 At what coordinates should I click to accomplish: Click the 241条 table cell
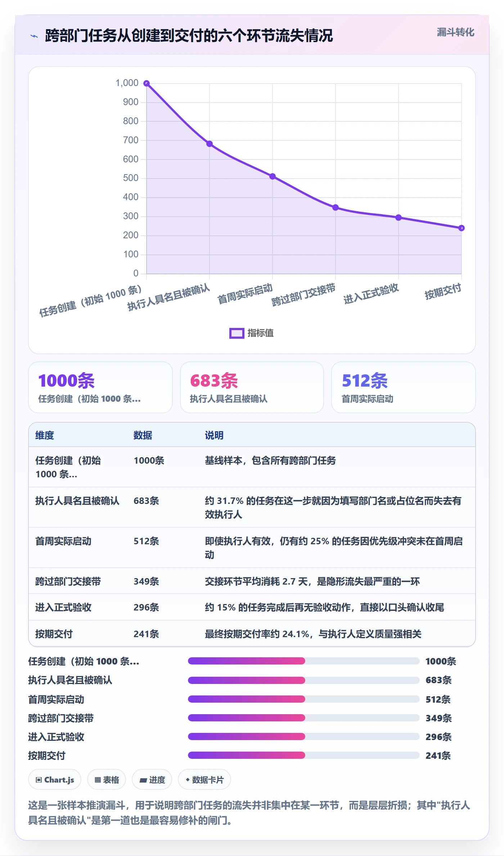[x=146, y=634]
